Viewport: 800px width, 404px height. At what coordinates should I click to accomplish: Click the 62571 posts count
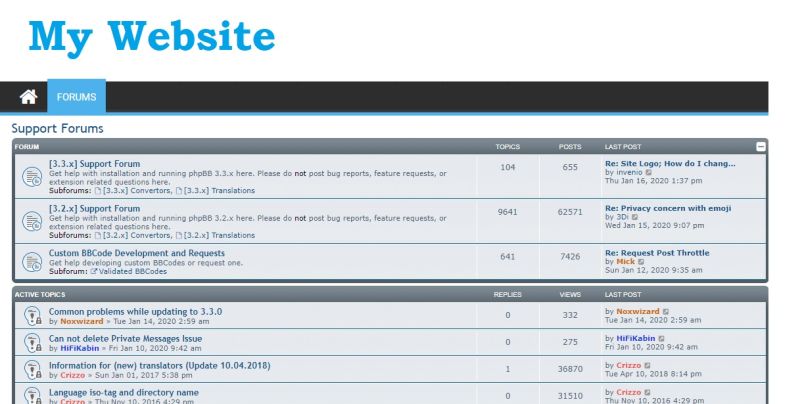[x=570, y=212]
